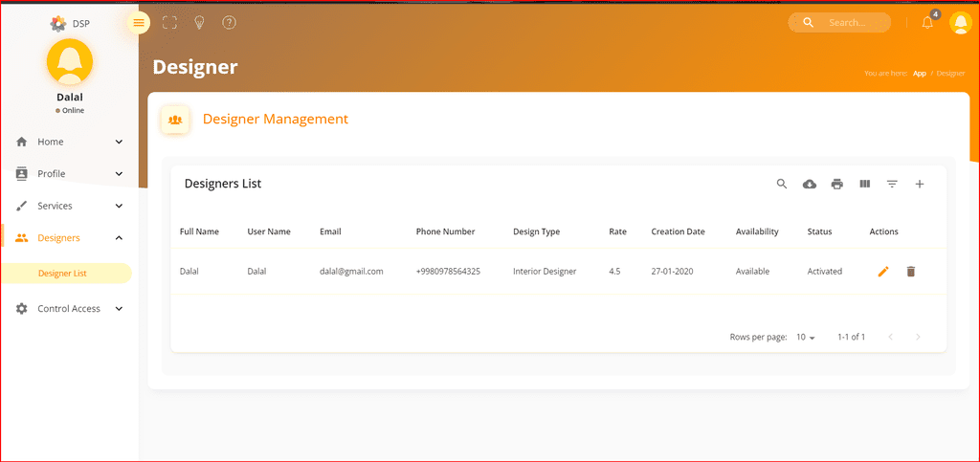
Task: Click Activated status cell
Action: point(824,272)
